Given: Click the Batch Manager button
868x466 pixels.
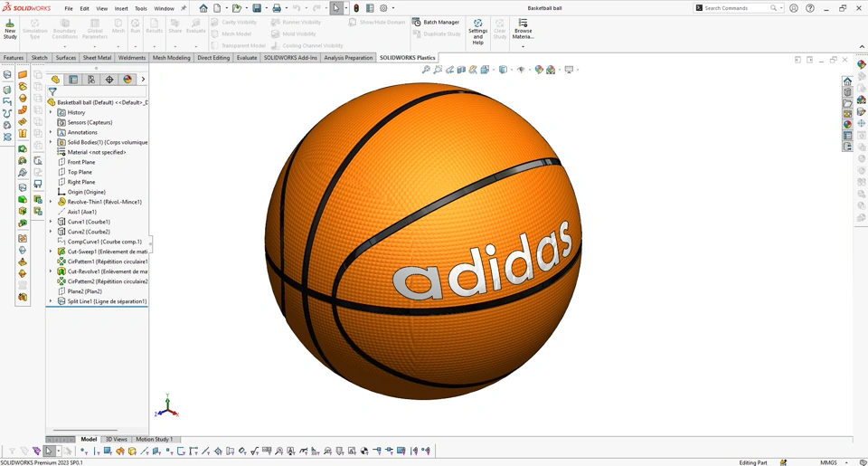Looking at the screenshot, I should [x=436, y=22].
